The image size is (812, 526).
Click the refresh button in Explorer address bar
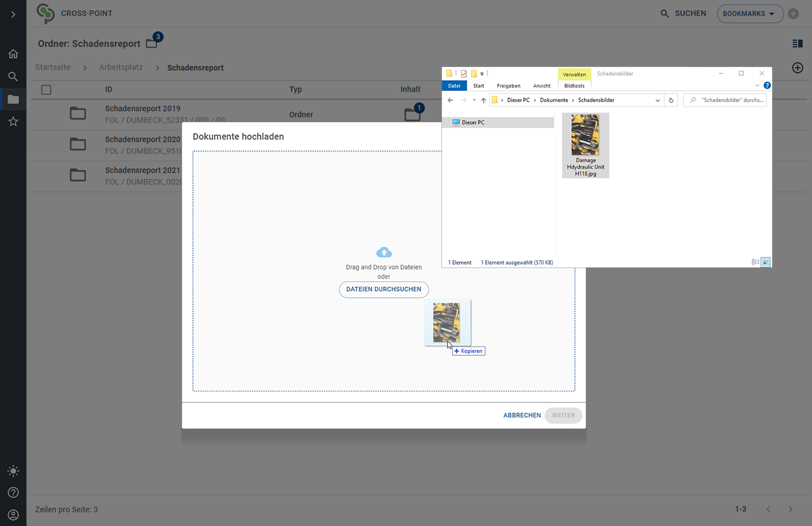click(x=671, y=100)
